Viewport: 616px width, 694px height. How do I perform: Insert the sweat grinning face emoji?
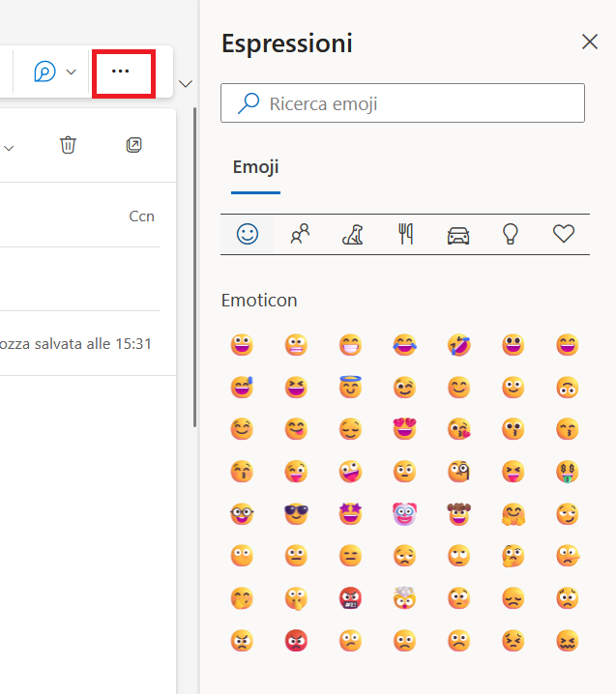[x=242, y=388]
